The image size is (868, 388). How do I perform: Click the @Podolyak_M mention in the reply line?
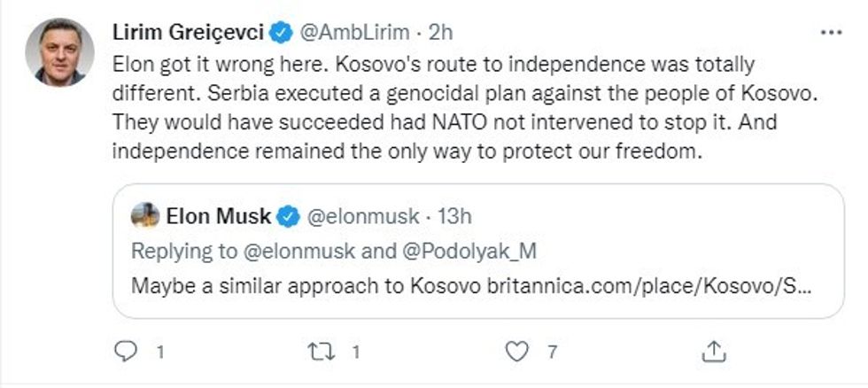click(468, 251)
